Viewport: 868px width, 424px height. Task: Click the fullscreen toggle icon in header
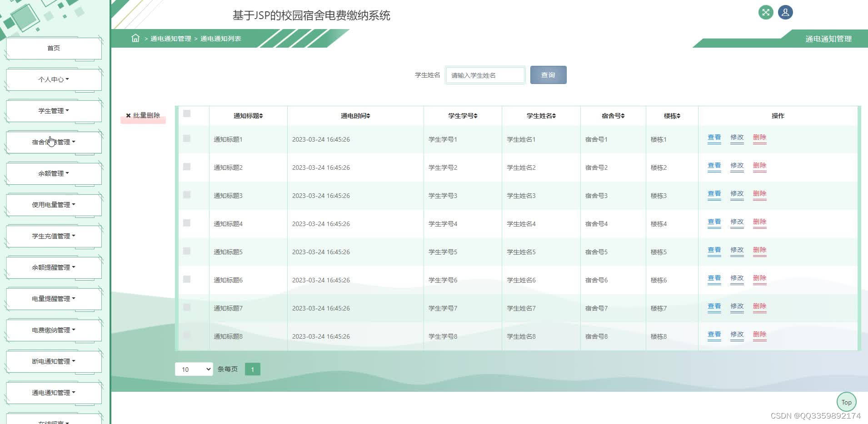766,12
